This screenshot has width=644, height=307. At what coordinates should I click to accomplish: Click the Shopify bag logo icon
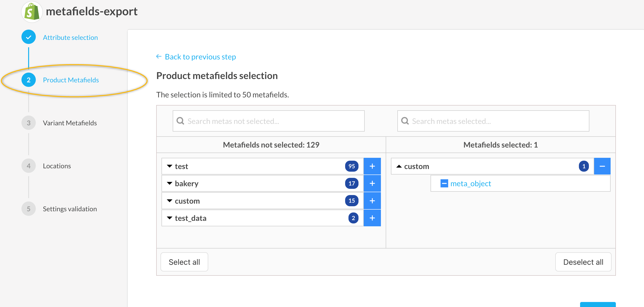pos(32,12)
